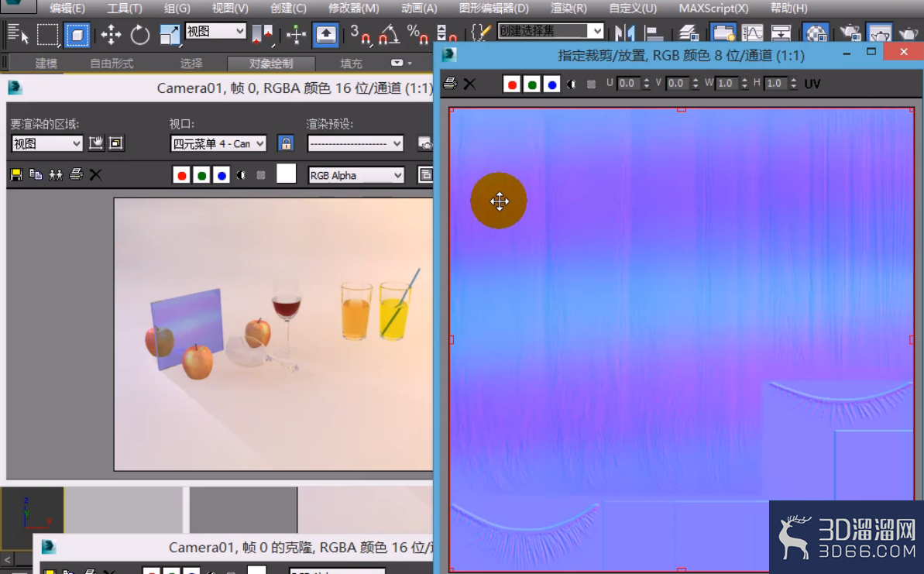Open the 修改器(M) menu

point(354,9)
